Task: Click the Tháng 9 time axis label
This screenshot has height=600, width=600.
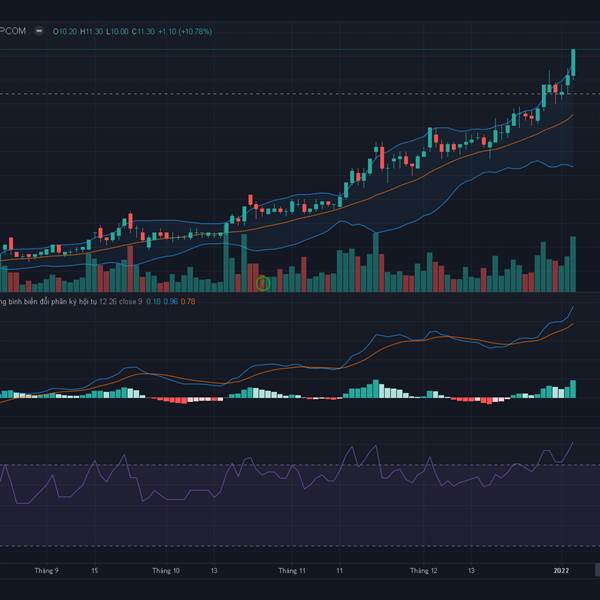Action: (x=47, y=571)
